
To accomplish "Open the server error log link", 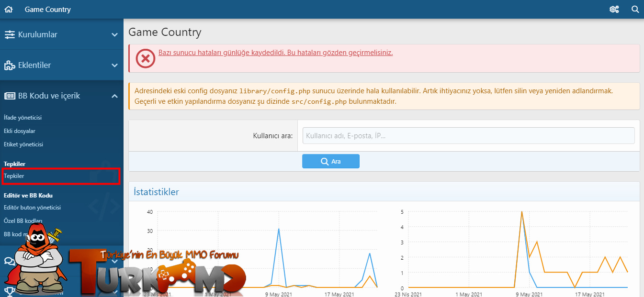I will (x=275, y=53).
